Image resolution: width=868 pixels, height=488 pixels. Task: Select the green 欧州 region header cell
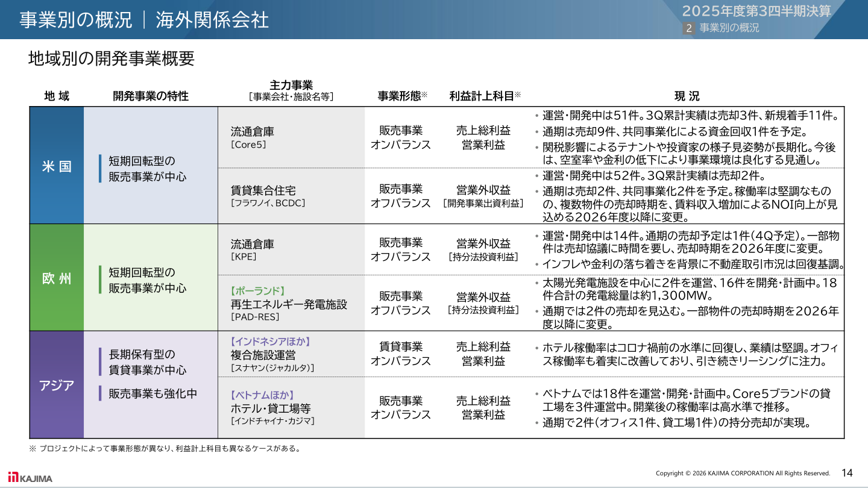[x=57, y=278]
